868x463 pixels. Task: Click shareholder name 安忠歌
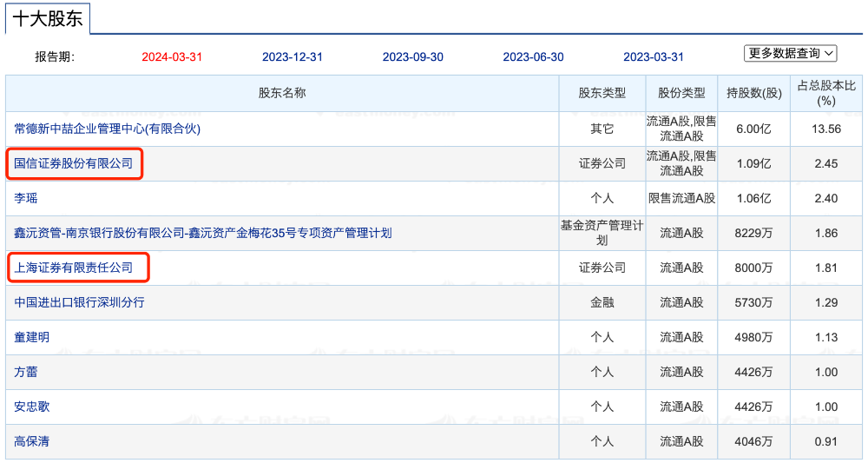pyautogui.click(x=32, y=407)
